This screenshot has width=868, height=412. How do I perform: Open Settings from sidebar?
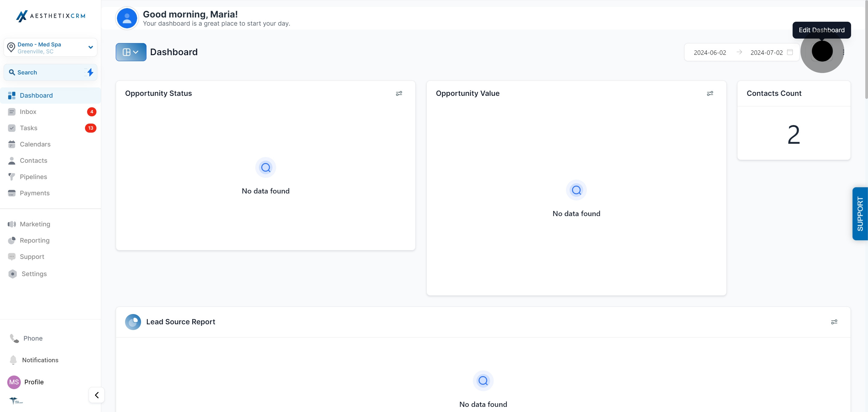(34, 274)
